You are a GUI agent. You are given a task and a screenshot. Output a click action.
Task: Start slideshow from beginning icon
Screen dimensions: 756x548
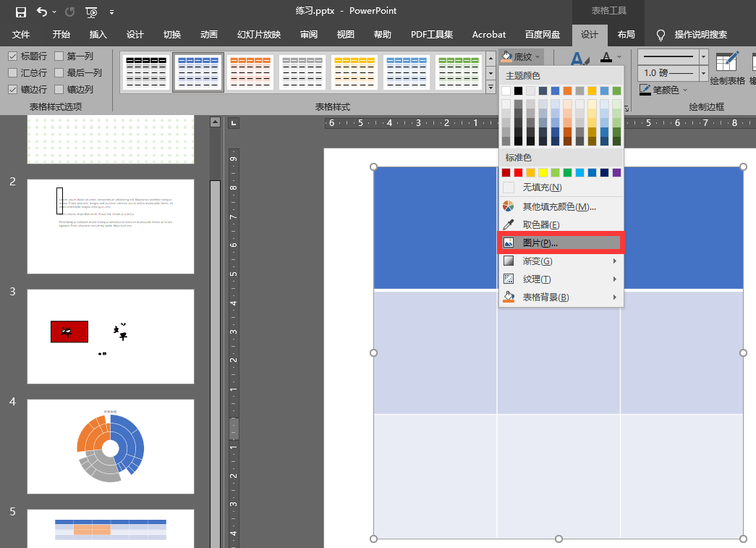click(x=91, y=12)
